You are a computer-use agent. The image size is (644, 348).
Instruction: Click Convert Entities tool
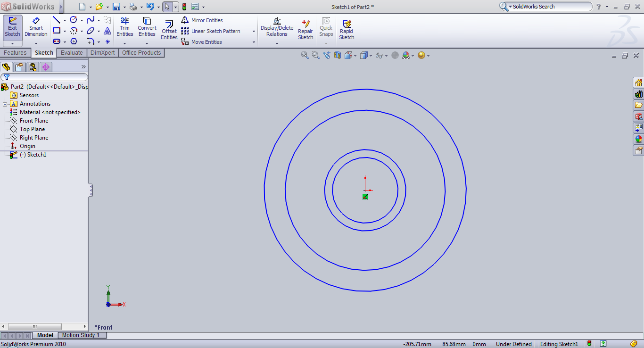pyautogui.click(x=147, y=27)
